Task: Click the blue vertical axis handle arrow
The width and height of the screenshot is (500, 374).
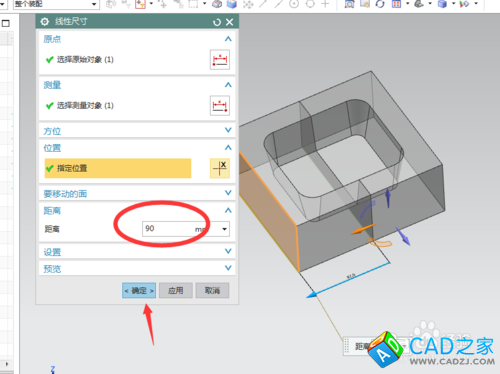Action: (388, 198)
